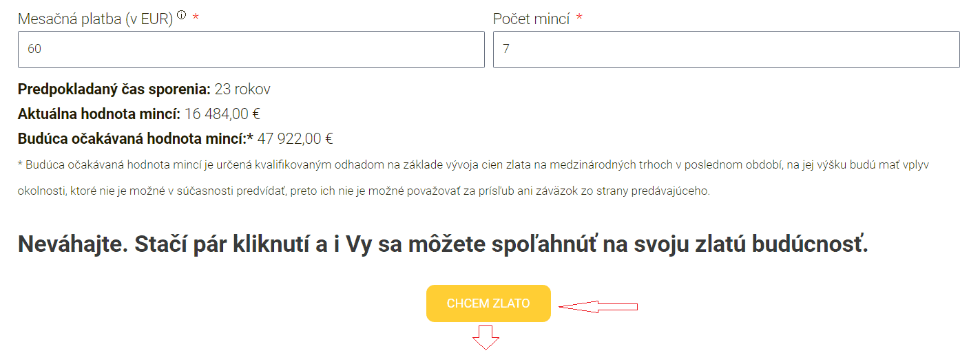This screenshot has height=353, width=980.
Task: Click the 16 484,00 € amount
Action: coord(222,114)
